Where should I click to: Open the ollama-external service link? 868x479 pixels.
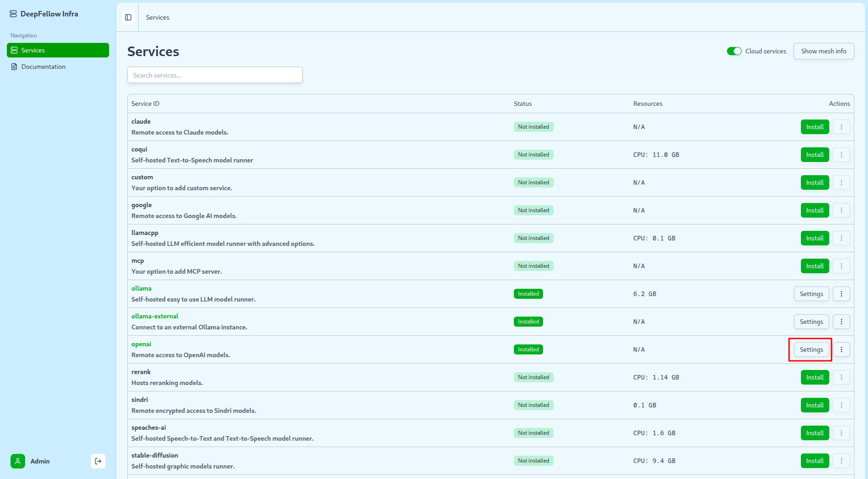[x=155, y=316]
